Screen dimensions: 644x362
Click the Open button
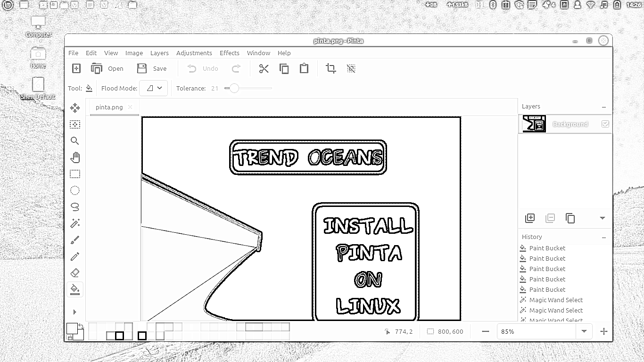coord(107,69)
